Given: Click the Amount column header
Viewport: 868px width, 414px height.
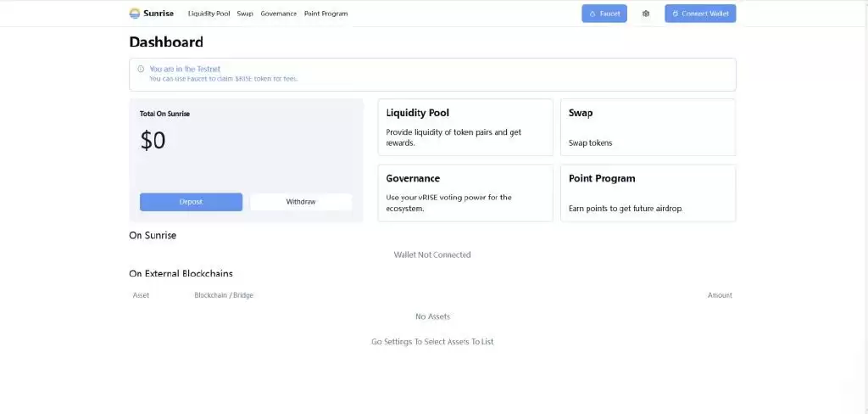Looking at the screenshot, I should [720, 295].
